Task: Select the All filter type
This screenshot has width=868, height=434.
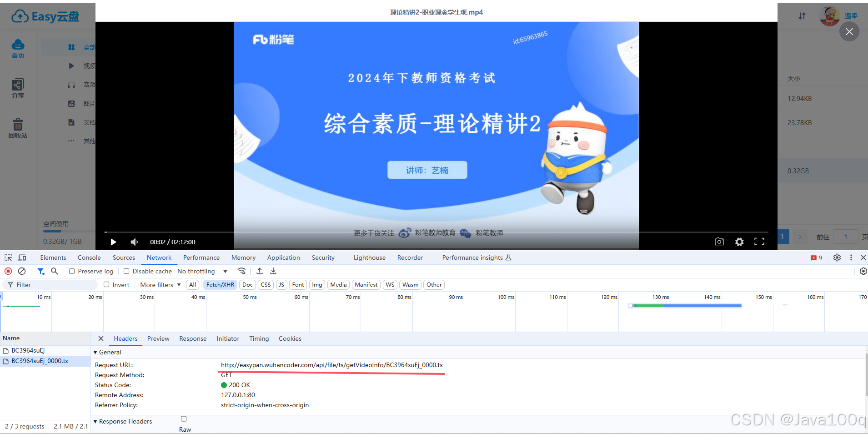Action: [x=193, y=285]
